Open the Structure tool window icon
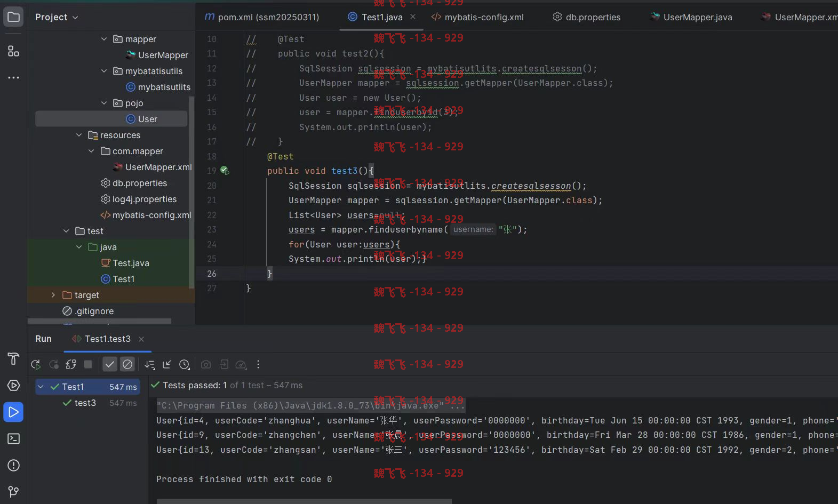838x504 pixels. 13,51
